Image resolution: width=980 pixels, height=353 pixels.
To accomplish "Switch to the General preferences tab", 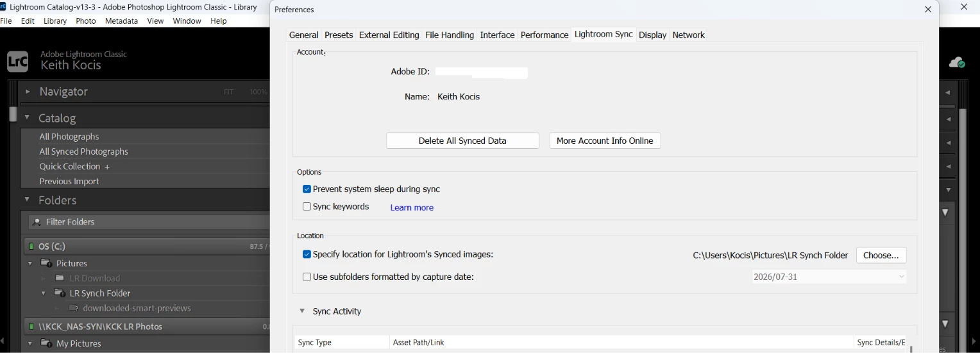I will point(303,35).
